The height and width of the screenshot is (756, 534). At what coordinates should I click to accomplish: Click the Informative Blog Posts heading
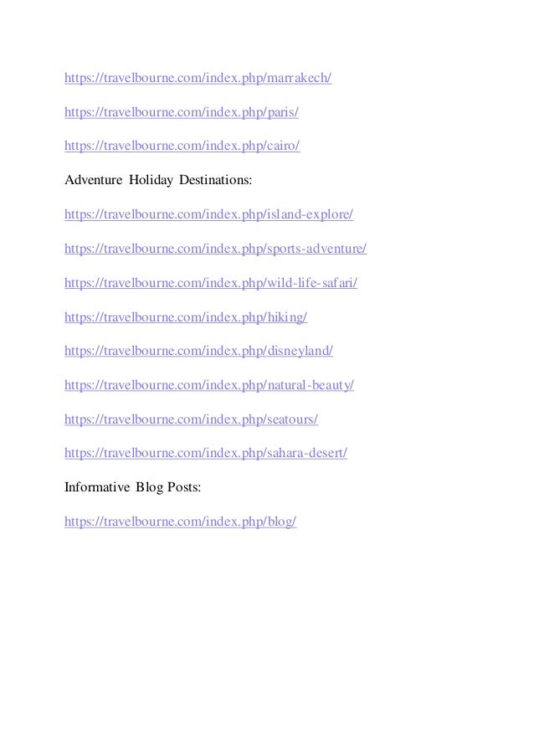point(133,487)
